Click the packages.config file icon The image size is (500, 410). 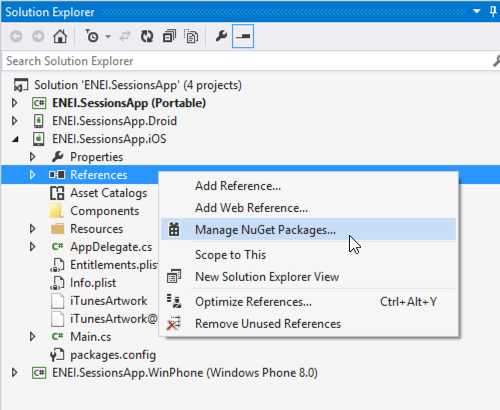pos(57,355)
